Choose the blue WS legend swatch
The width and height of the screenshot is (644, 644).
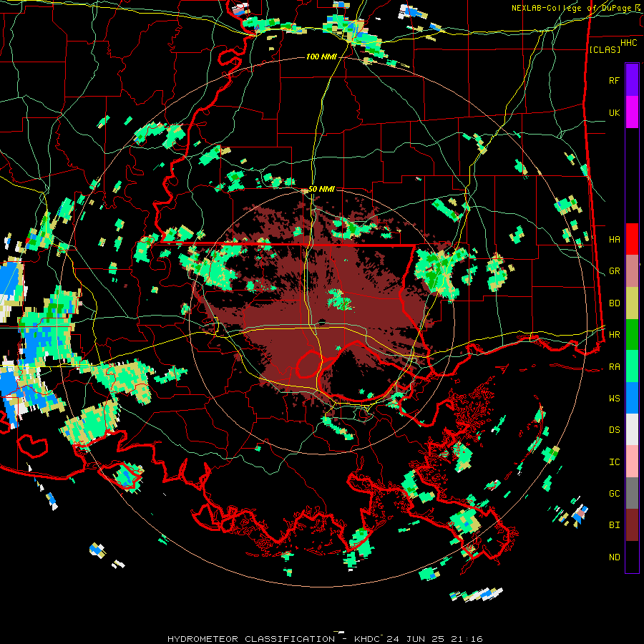632,398
